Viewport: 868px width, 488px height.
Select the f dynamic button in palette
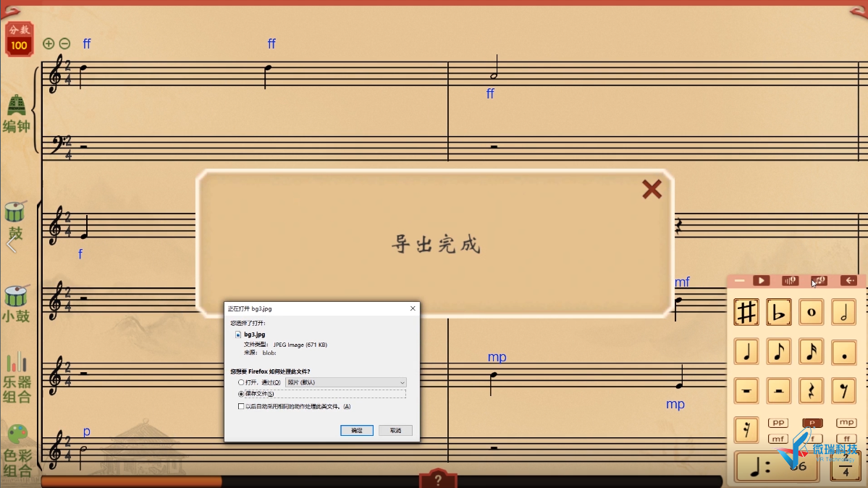(x=812, y=439)
